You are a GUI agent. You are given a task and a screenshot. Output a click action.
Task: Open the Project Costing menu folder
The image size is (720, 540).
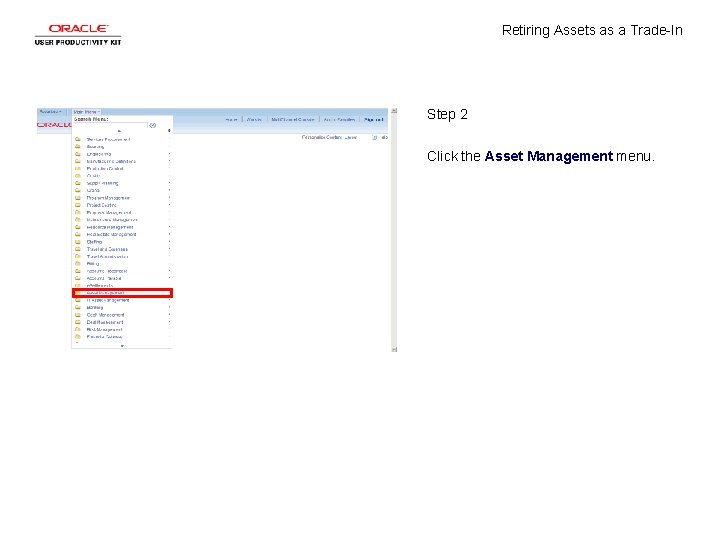point(101,205)
